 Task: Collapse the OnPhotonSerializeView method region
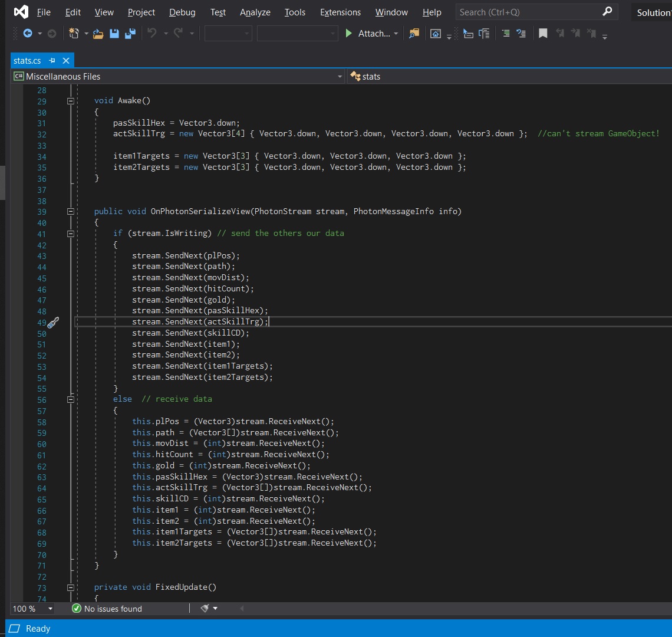coord(71,212)
